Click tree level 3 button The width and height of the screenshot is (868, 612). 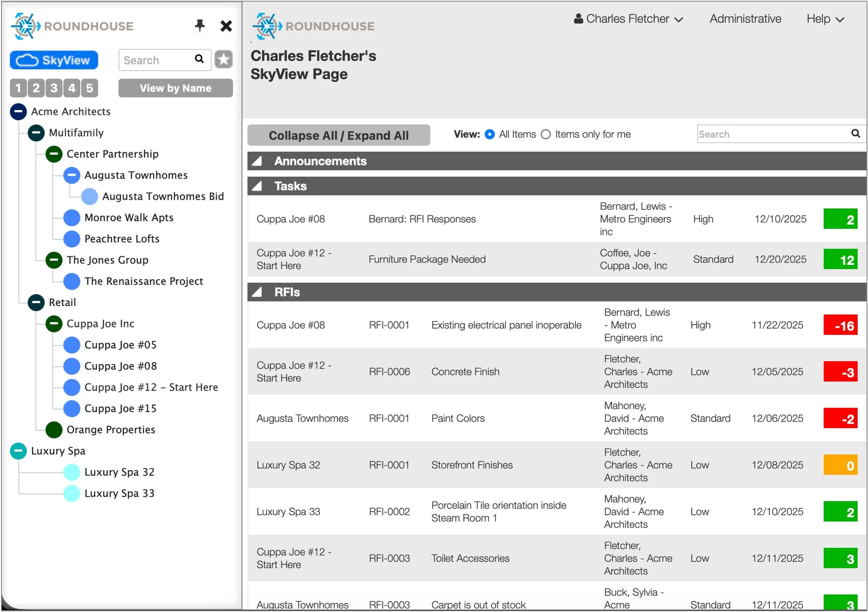point(54,88)
